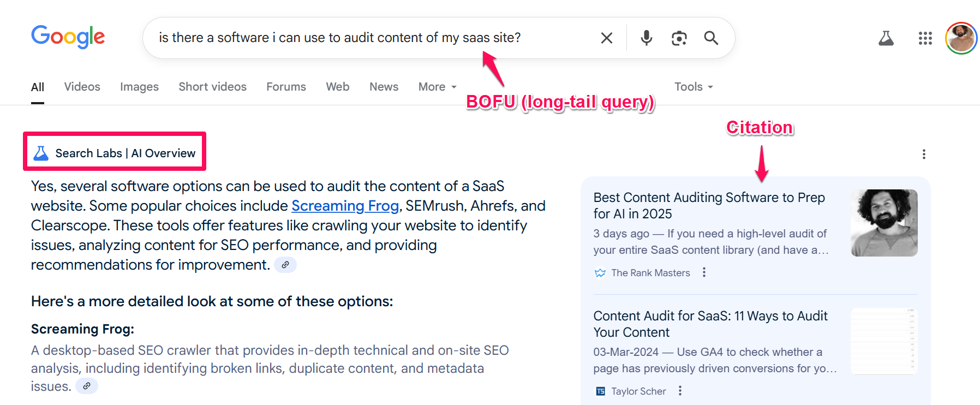Open 'Content Audit for SaaS: 11 Ways' citation

(x=710, y=324)
